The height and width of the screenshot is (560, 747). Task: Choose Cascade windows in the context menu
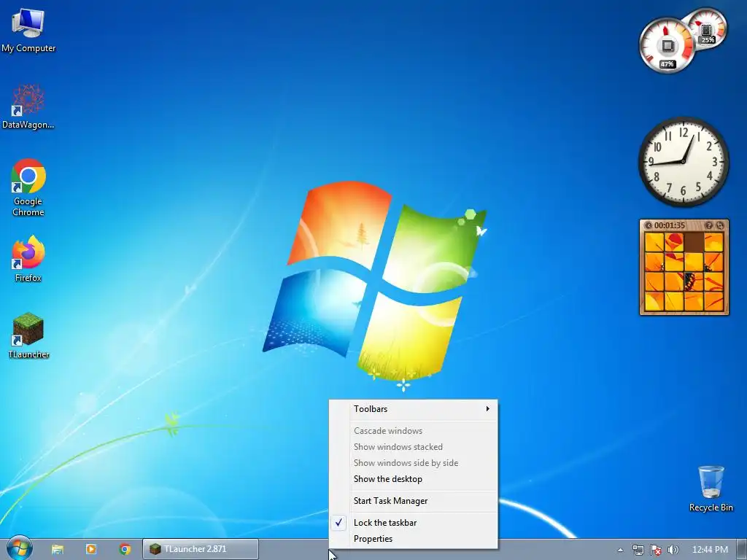[414, 431]
